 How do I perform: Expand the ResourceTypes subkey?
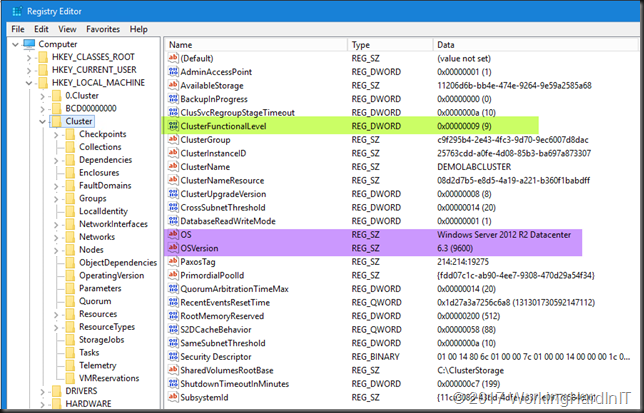click(x=56, y=328)
